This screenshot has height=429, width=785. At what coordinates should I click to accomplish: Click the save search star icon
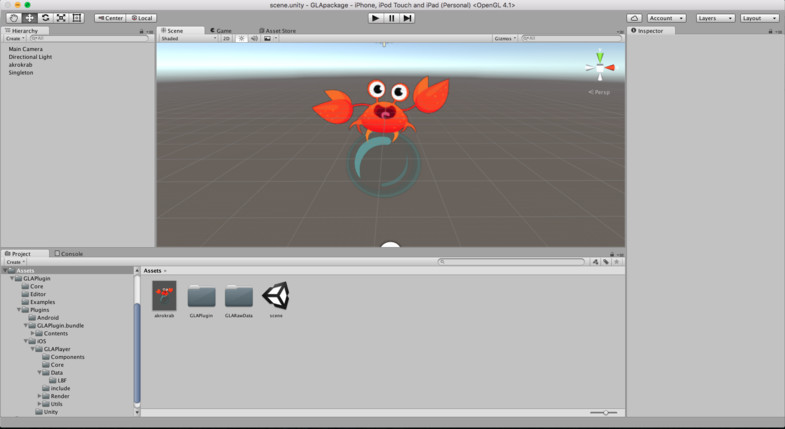click(x=617, y=262)
